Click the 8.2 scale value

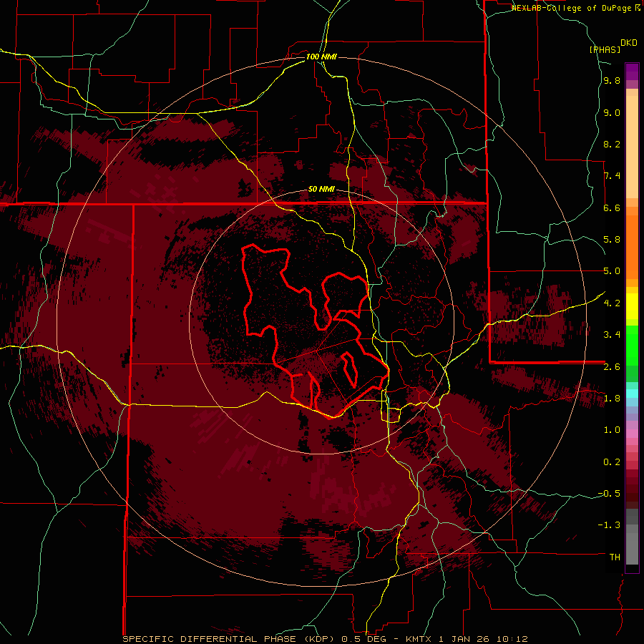(x=612, y=145)
